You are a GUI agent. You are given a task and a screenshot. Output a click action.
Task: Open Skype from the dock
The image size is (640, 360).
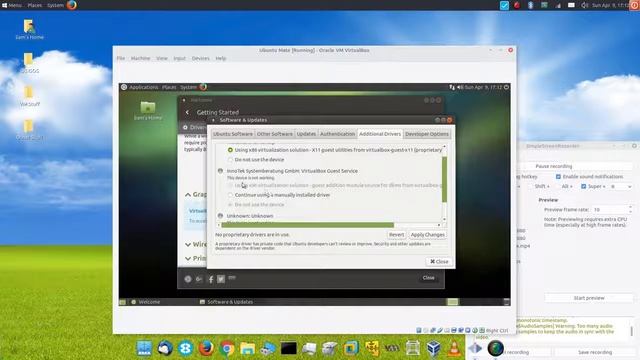(x=185, y=348)
